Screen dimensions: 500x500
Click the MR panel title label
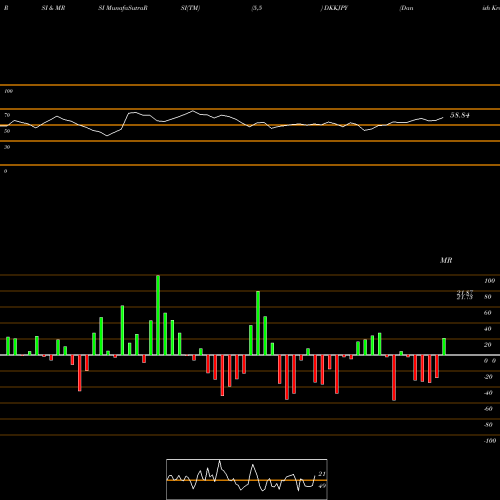coord(446,260)
